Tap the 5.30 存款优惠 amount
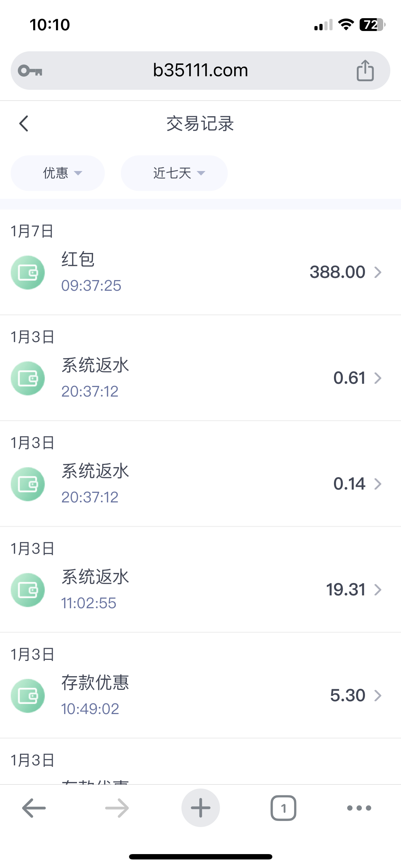401x868 pixels. [x=348, y=696]
